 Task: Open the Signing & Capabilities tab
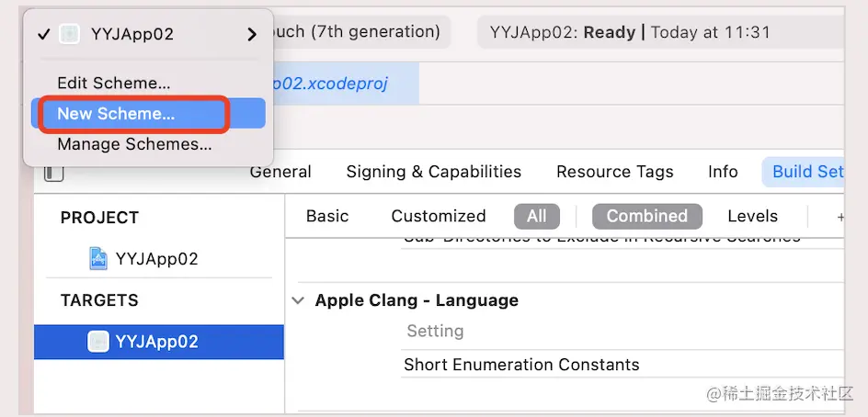(433, 172)
